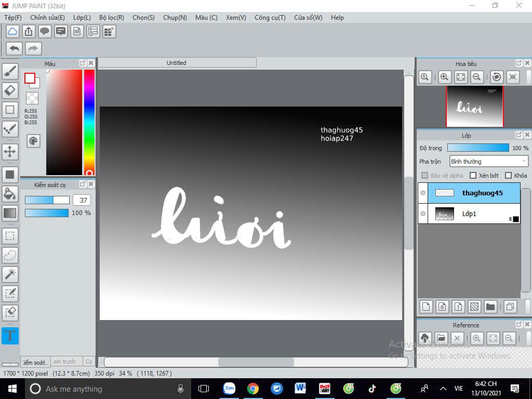The height and width of the screenshot is (399, 532).
Task: Zoom in the Navigator view
Action: pyautogui.click(x=444, y=77)
